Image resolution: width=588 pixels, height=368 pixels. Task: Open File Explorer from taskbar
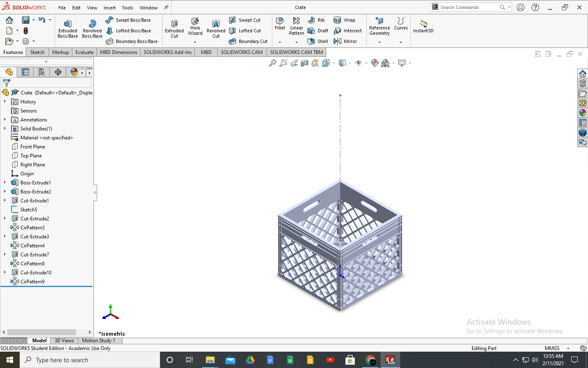(210, 360)
